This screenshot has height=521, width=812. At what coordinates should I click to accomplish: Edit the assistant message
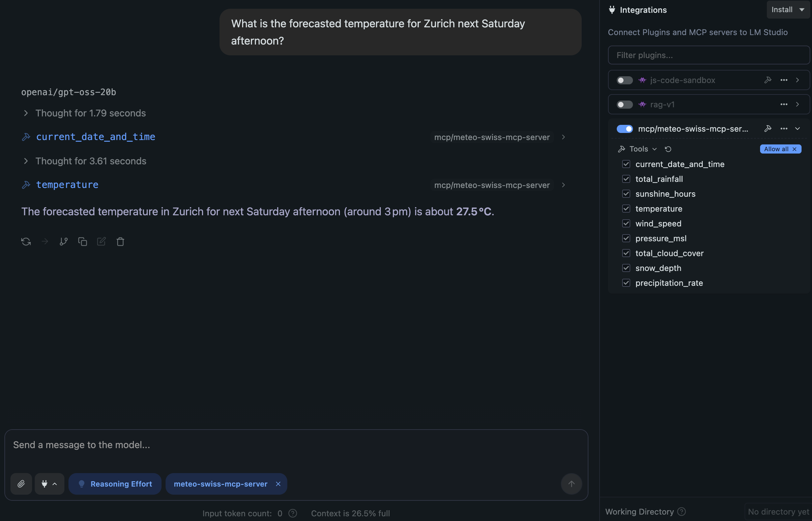pyautogui.click(x=101, y=242)
